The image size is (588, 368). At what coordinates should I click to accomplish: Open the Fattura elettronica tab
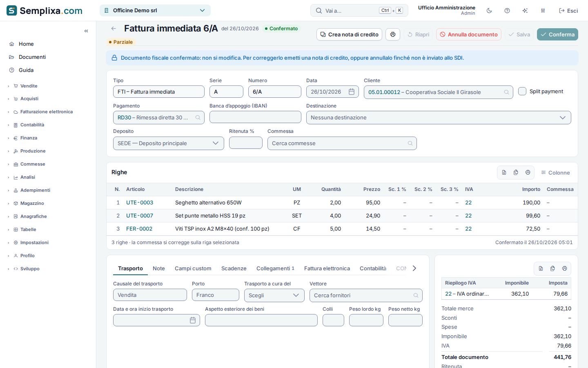coord(327,269)
